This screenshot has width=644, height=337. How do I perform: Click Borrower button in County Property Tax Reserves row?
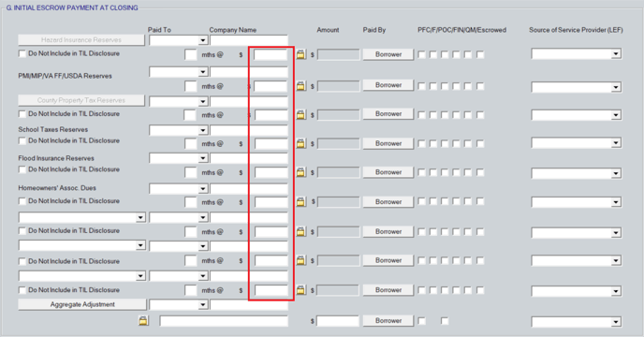388,114
